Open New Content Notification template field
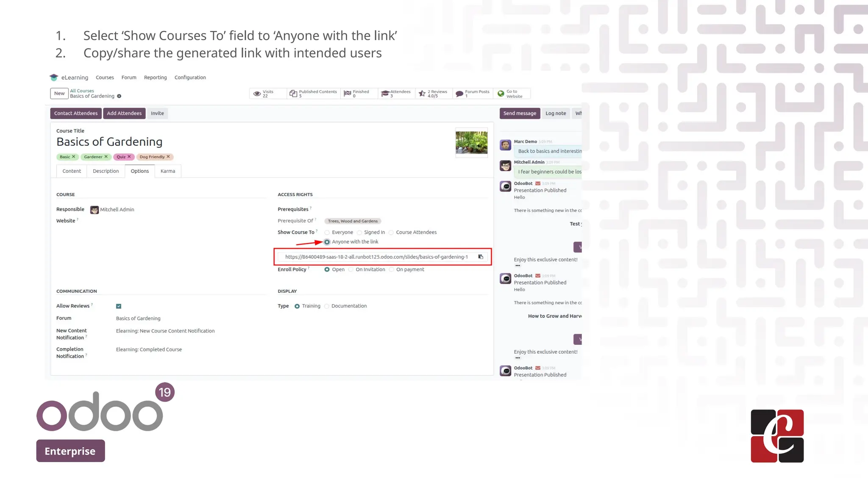 coord(165,331)
